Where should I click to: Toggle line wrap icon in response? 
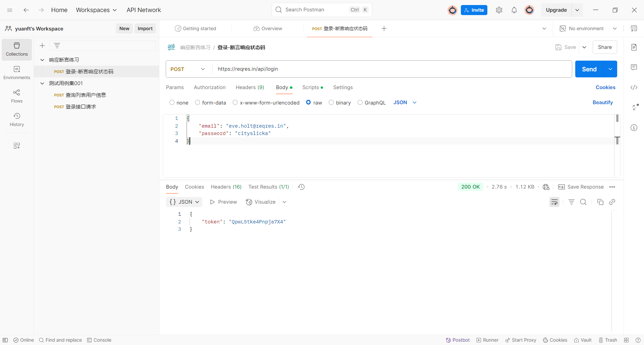[x=554, y=202]
